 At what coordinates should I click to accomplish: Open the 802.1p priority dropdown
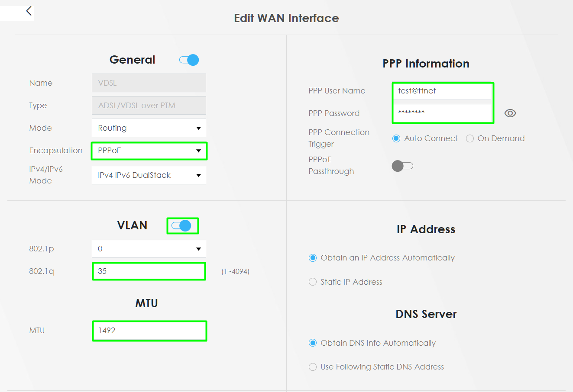[x=149, y=249]
